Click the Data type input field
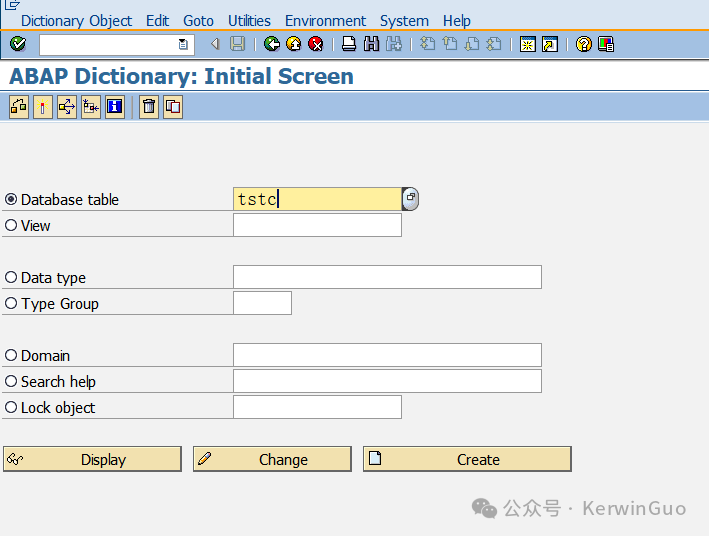 click(x=388, y=277)
